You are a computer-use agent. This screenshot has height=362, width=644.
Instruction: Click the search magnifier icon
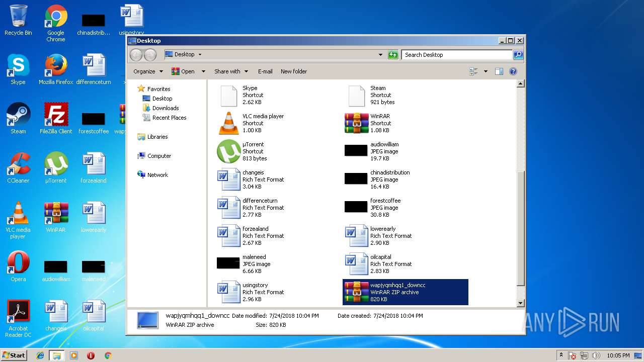pos(518,55)
